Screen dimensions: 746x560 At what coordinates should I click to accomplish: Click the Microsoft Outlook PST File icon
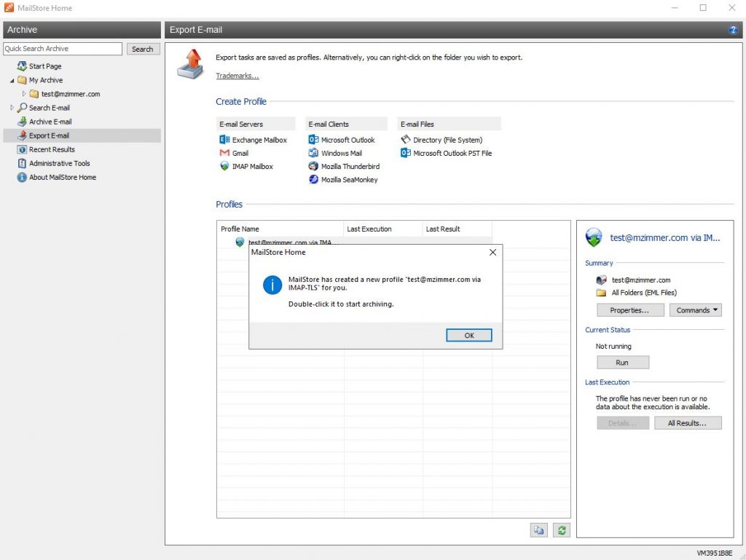click(406, 154)
